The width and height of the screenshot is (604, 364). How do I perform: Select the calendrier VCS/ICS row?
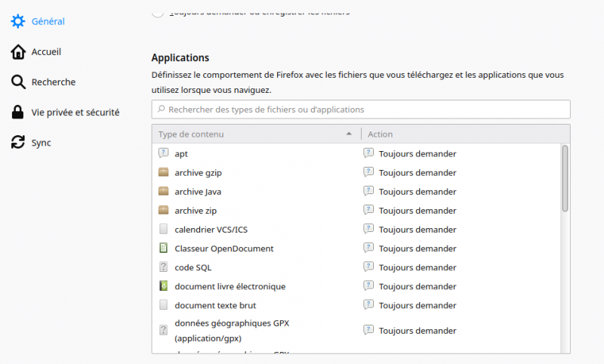(x=356, y=229)
